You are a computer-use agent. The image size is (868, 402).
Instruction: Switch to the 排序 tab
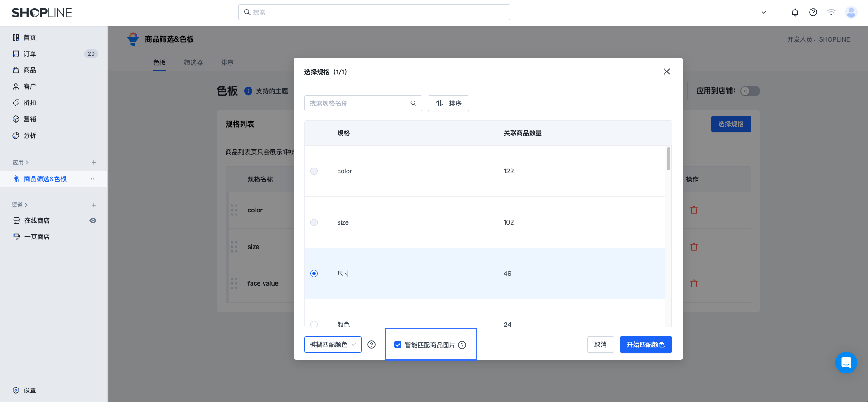coord(227,62)
